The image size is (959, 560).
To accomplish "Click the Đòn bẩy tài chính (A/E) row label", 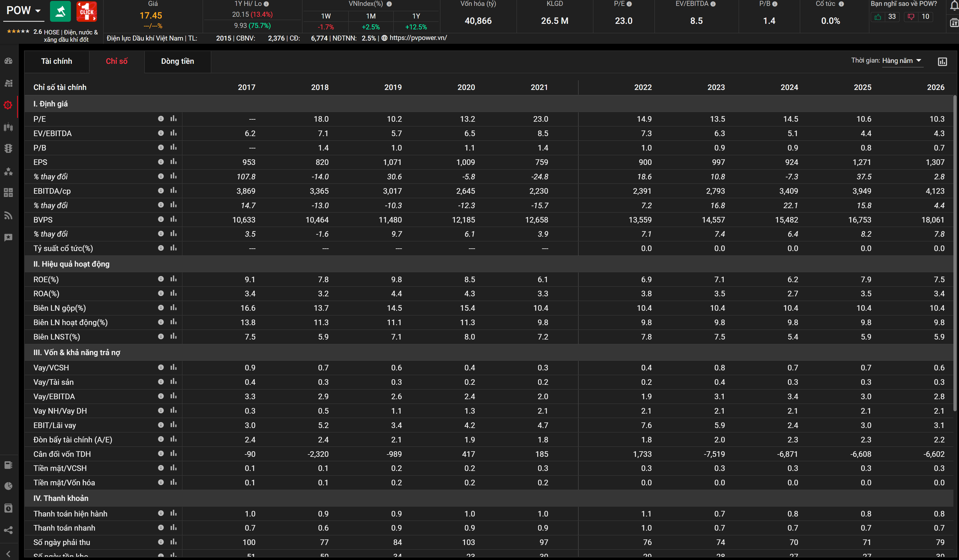I will pyautogui.click(x=73, y=439).
